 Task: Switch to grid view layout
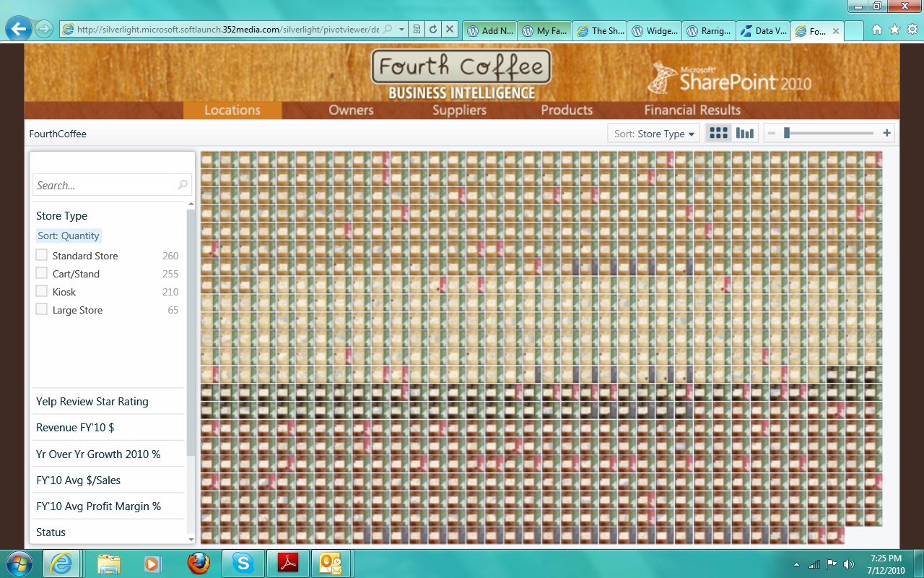(718, 134)
